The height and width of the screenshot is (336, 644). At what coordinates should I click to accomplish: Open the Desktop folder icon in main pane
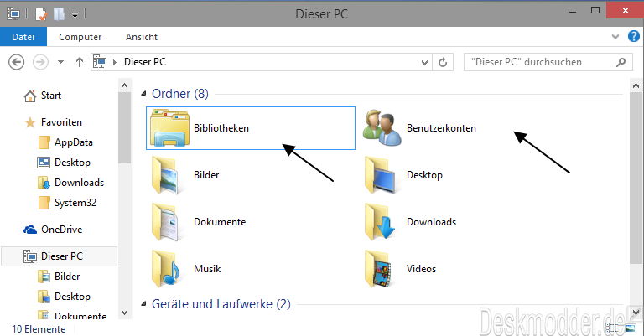(x=380, y=175)
